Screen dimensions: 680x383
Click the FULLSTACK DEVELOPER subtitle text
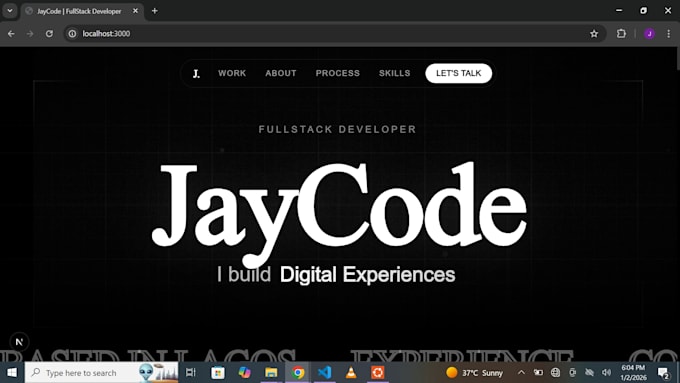(337, 129)
